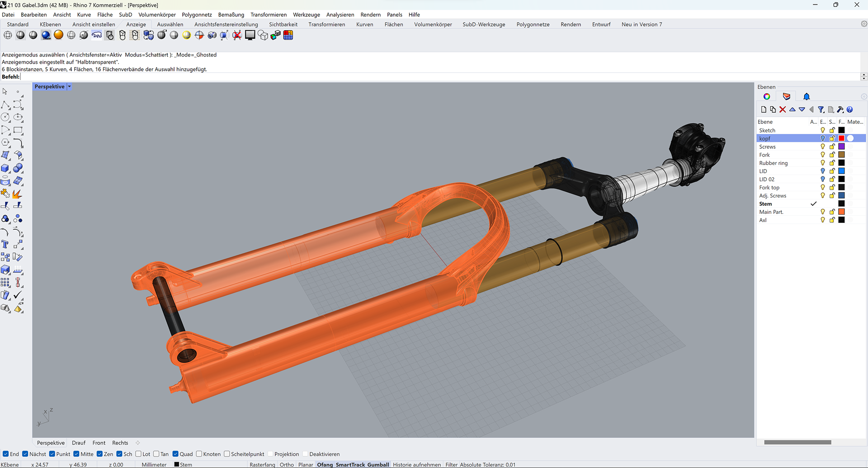Switch to the Rechts viewport tab
Image resolution: width=868 pixels, height=468 pixels.
click(x=120, y=443)
